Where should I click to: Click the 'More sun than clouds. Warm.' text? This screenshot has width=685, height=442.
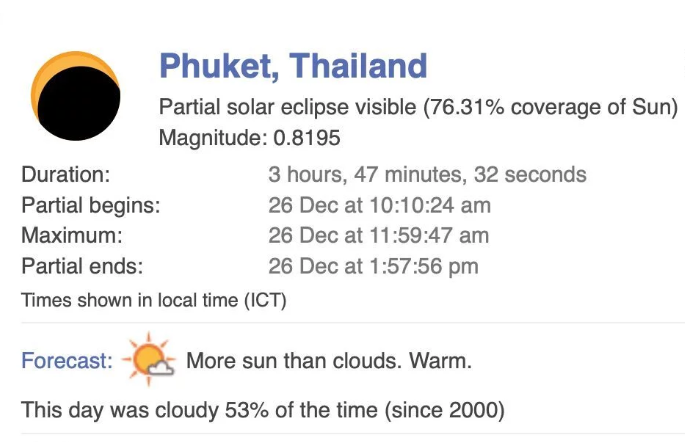click(x=328, y=360)
